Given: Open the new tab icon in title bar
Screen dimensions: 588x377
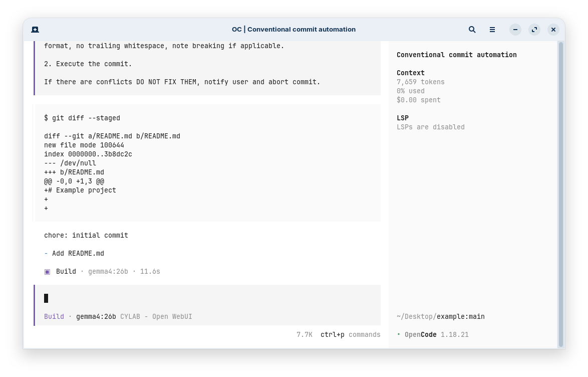Looking at the screenshot, I should pyautogui.click(x=35, y=29).
